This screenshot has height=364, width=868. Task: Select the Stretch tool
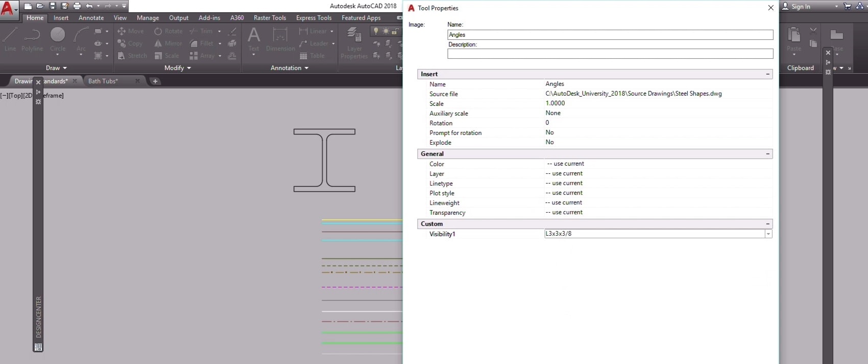132,56
